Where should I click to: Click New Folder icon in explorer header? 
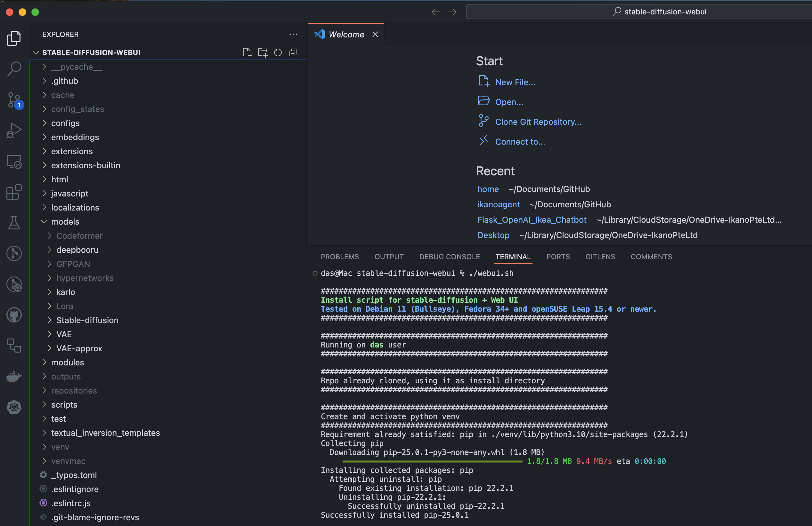tap(262, 52)
